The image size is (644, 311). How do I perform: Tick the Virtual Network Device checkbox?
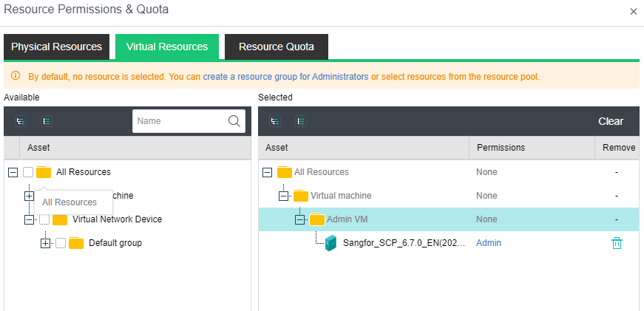pos(44,219)
